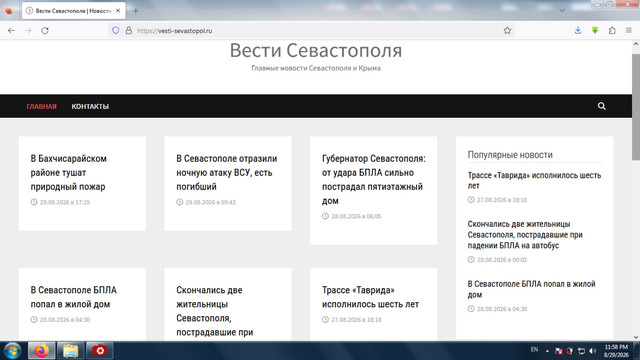This screenshot has width=640, height=360.
Task: Show hidden tray icons arrow
Action: 547,351
